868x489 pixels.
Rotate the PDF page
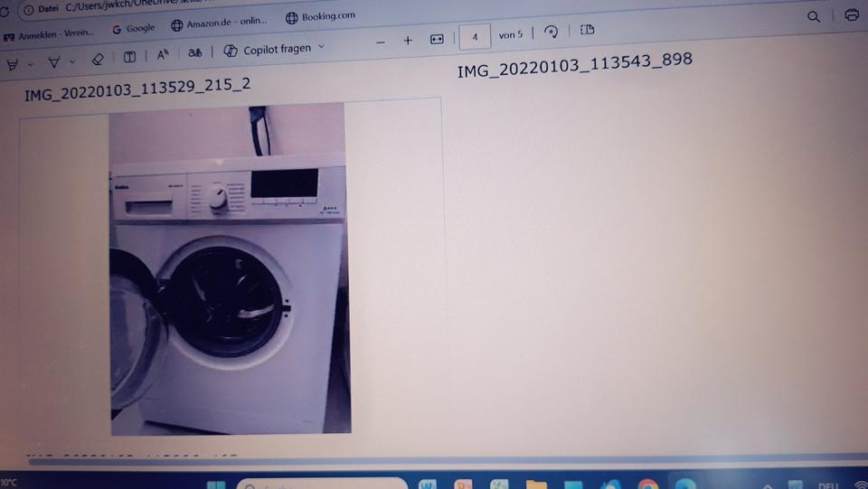[x=551, y=32]
